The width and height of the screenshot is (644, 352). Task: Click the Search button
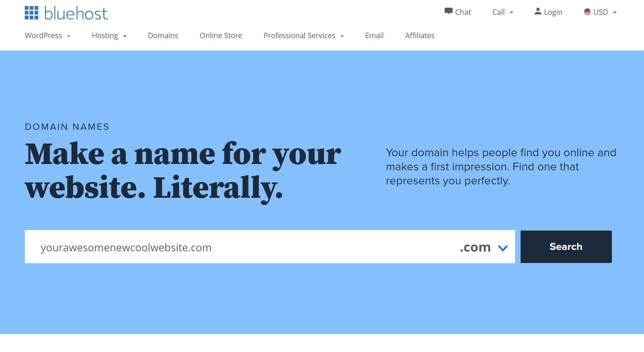(x=566, y=247)
